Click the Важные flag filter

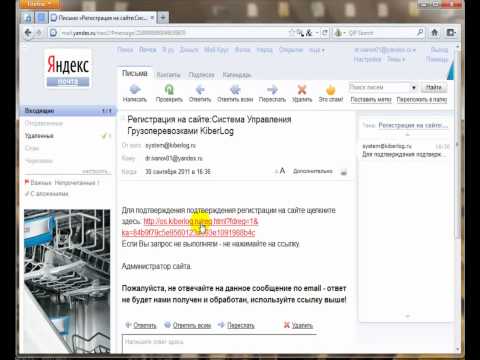tap(38, 183)
